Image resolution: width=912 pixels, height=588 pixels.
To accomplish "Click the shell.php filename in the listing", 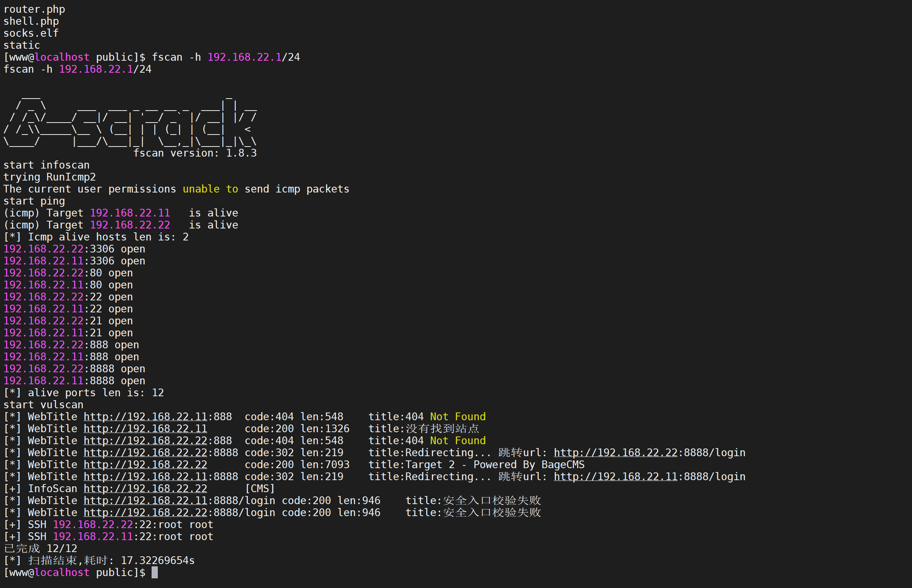I will click(31, 21).
